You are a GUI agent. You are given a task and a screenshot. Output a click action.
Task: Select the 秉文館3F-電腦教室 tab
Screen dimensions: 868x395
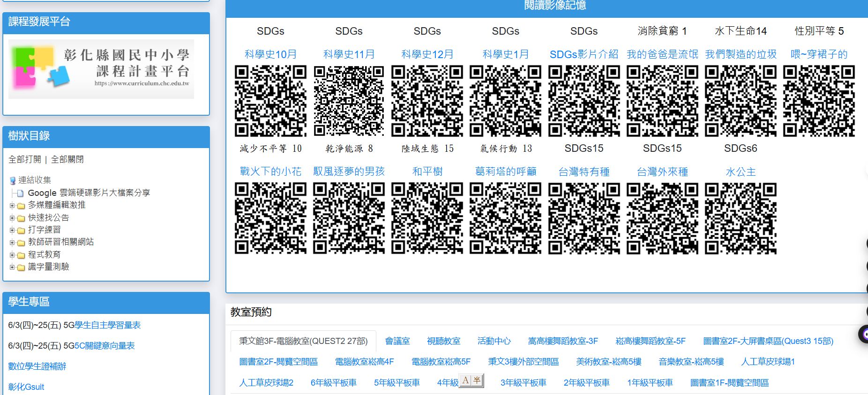tap(303, 341)
